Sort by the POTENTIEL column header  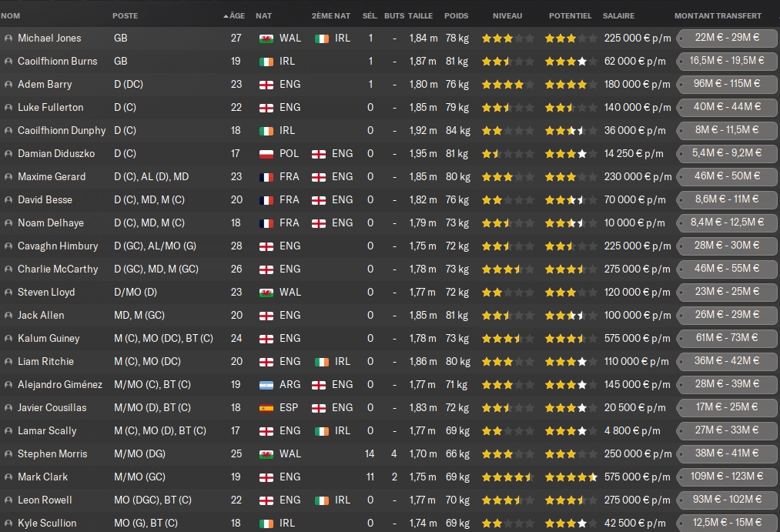[570, 16]
